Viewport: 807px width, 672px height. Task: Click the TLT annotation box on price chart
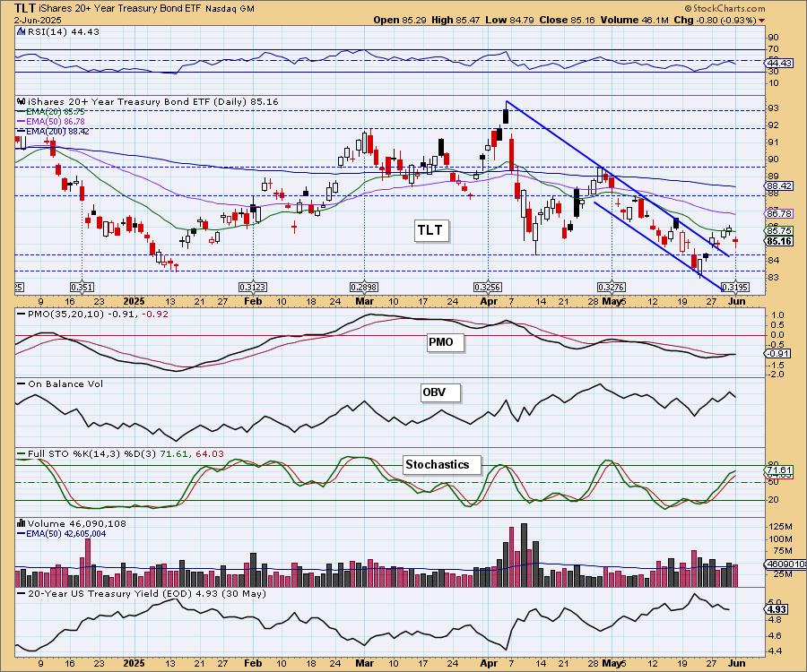(430, 230)
